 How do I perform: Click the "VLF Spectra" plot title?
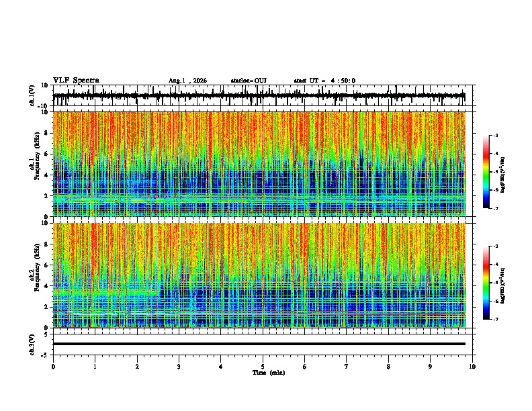pos(76,81)
